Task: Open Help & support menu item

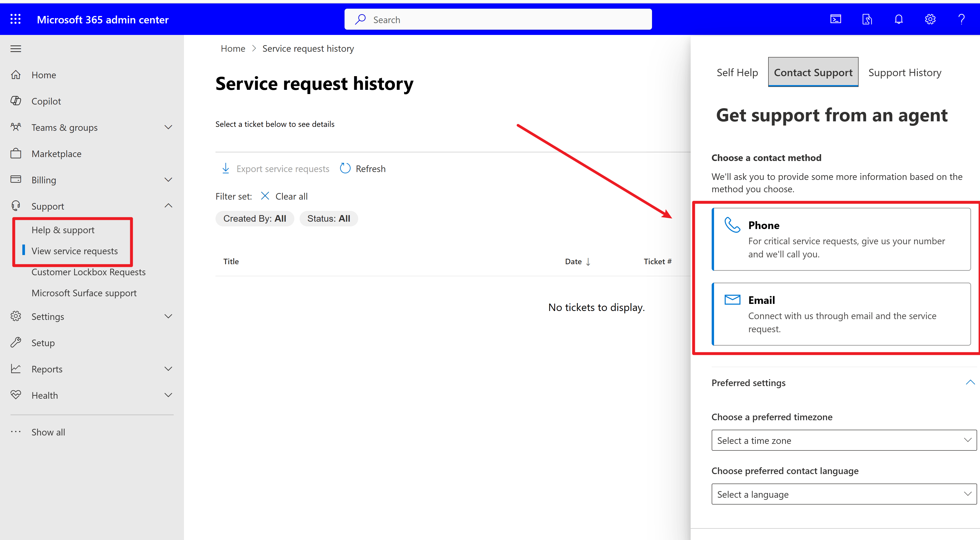Action: pyautogui.click(x=63, y=230)
